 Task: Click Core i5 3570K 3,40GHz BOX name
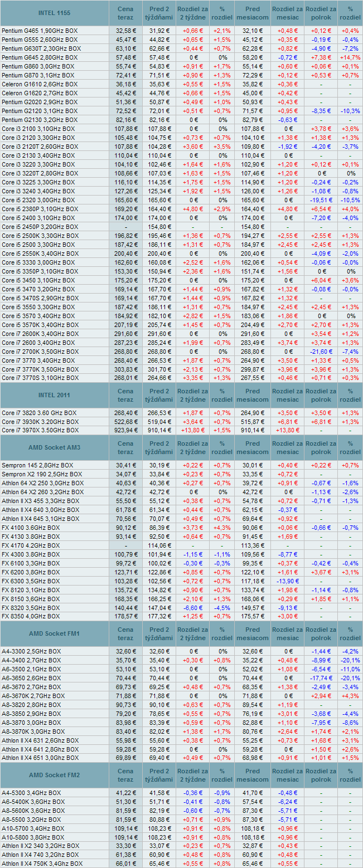[x=40, y=325]
